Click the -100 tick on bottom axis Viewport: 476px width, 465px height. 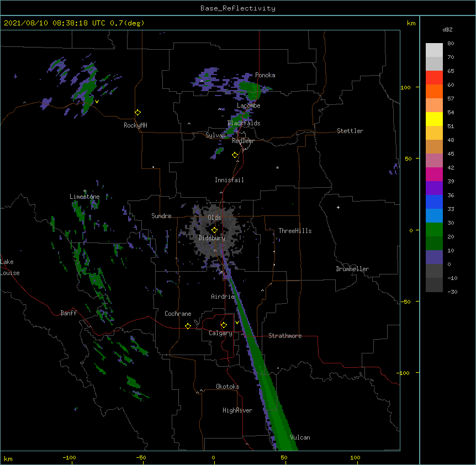(x=69, y=457)
